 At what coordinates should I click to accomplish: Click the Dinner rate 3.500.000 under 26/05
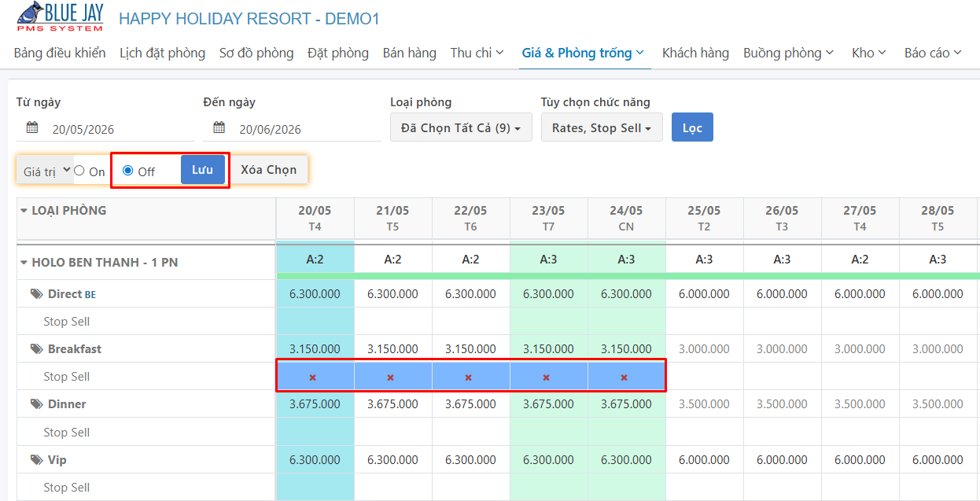click(782, 404)
